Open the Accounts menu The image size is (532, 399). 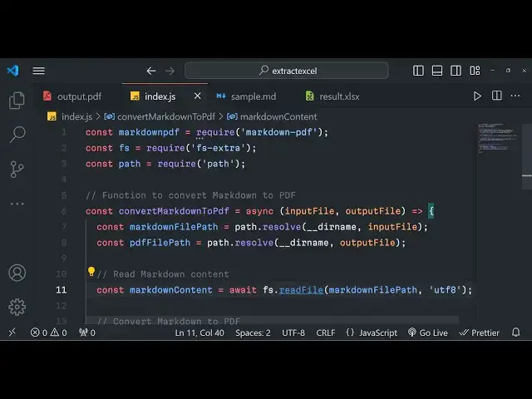17,273
